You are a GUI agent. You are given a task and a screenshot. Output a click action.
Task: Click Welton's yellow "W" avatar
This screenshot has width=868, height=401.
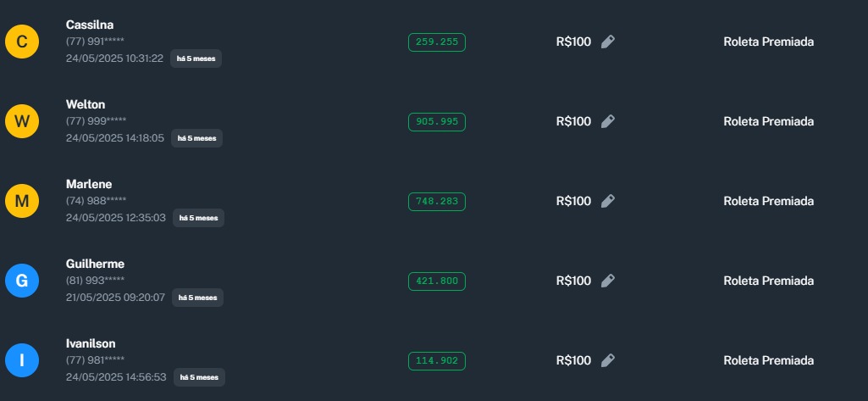22,121
